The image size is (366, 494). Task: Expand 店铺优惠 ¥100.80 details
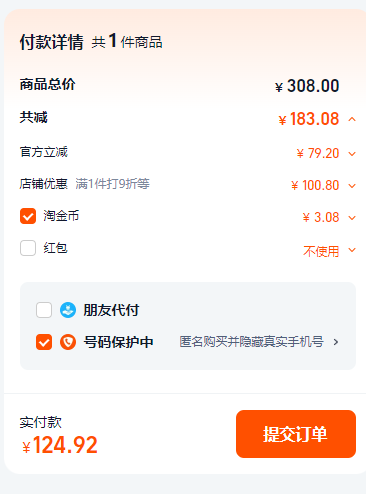(x=352, y=186)
